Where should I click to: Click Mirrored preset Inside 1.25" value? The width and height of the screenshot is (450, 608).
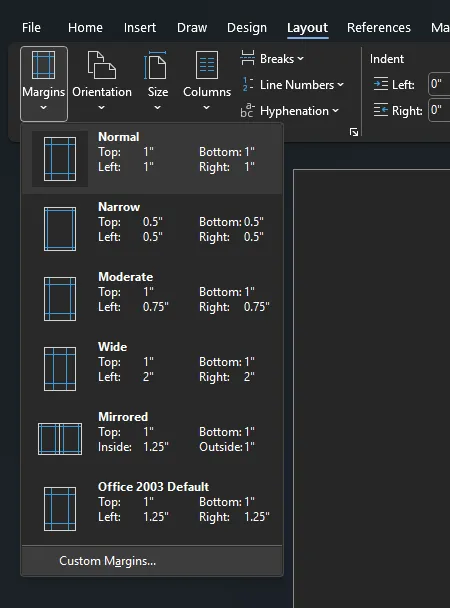tap(156, 447)
